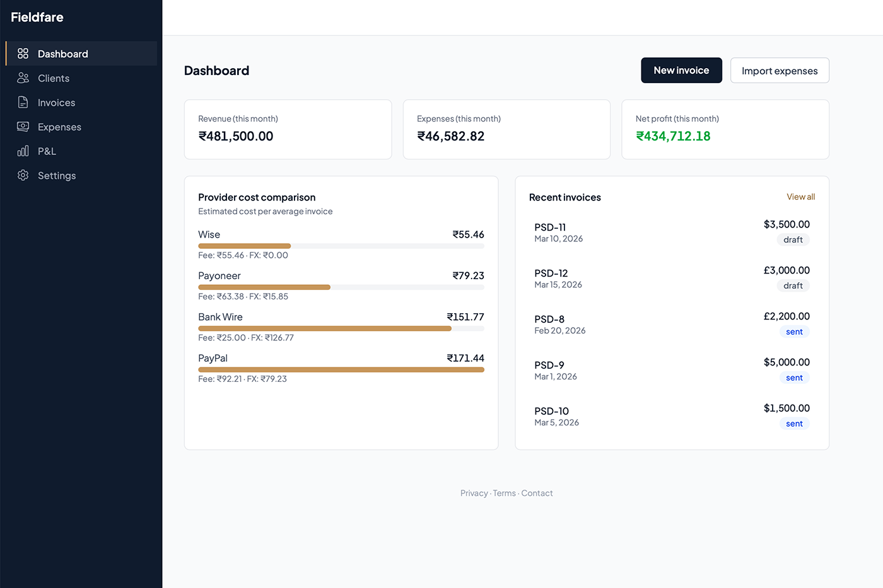This screenshot has height=588, width=883.
Task: Follow the Contact footer link
Action: tap(537, 493)
